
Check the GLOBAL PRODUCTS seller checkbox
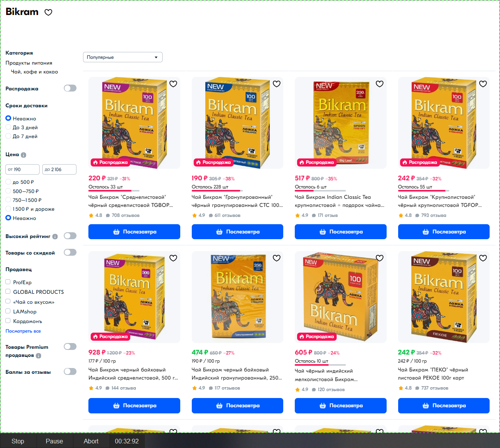coord(8,291)
